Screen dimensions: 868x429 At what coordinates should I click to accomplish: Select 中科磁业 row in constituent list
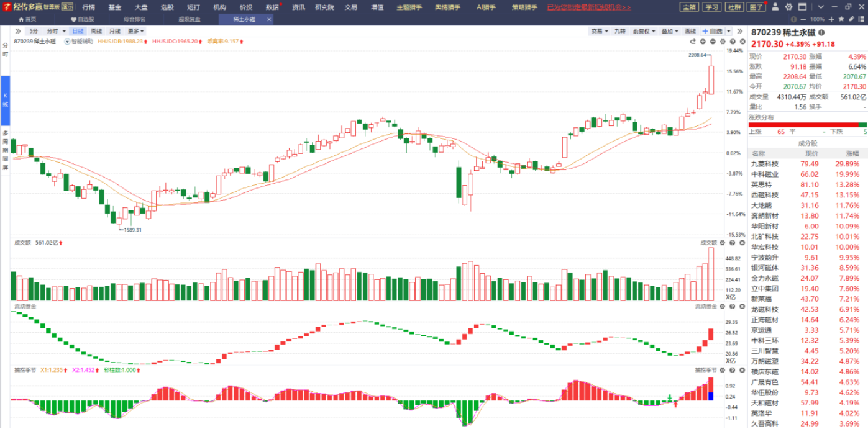coord(808,174)
